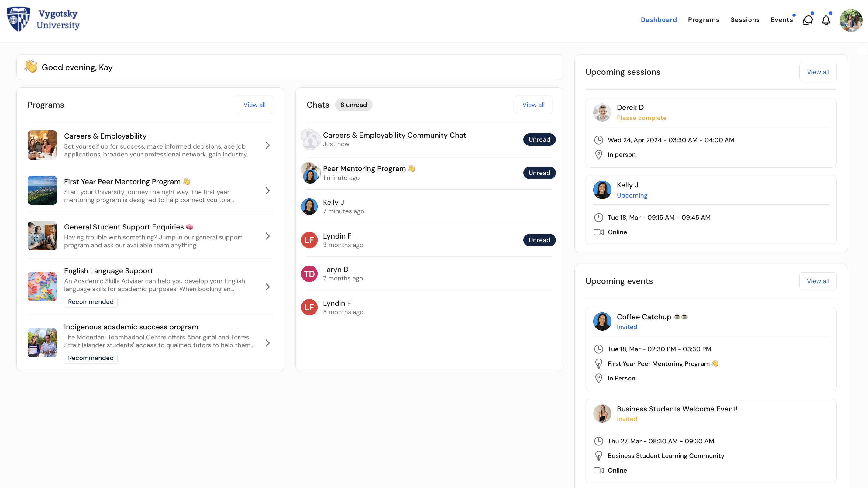
Task: Open Kelly J chat from 7 minutes ago
Action: click(x=427, y=206)
